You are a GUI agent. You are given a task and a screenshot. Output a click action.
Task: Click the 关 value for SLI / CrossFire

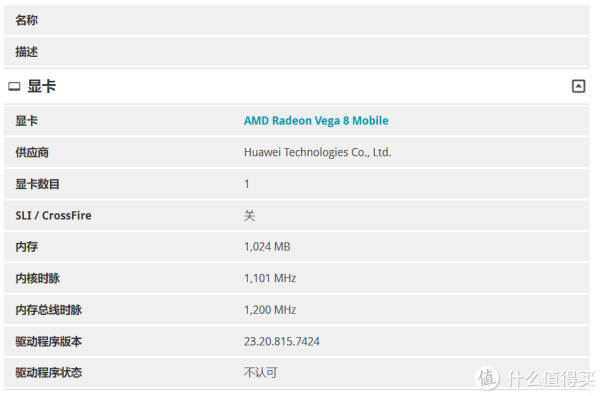point(249,215)
